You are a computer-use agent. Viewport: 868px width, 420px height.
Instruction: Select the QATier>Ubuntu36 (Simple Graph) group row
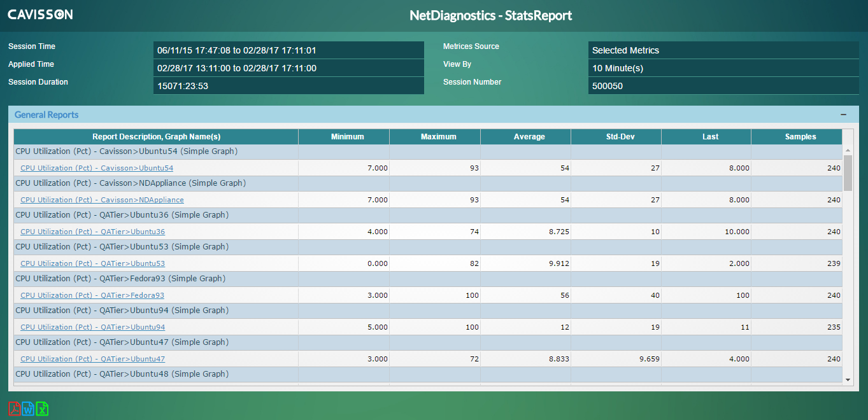pos(428,215)
